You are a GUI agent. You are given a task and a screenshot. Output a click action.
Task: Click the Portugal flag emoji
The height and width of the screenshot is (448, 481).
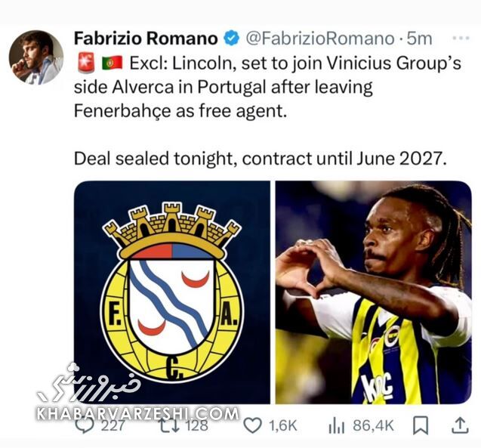point(112,63)
